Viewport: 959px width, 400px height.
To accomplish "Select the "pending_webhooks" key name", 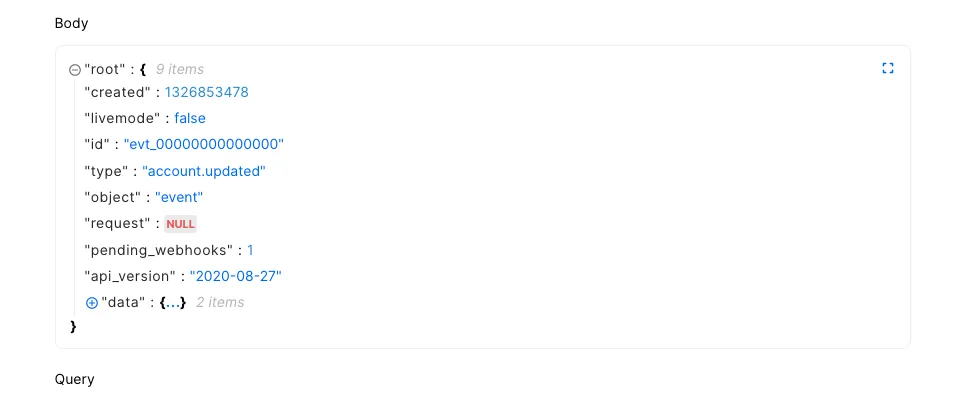I will tap(159, 250).
